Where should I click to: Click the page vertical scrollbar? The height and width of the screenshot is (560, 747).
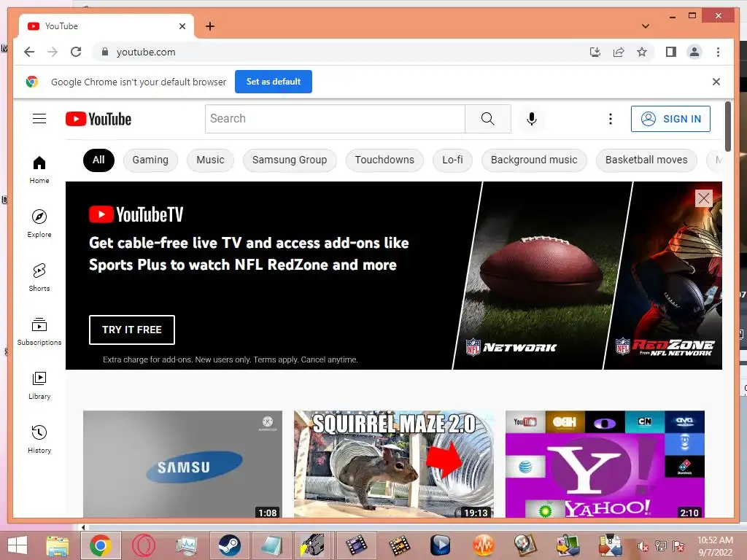click(727, 126)
